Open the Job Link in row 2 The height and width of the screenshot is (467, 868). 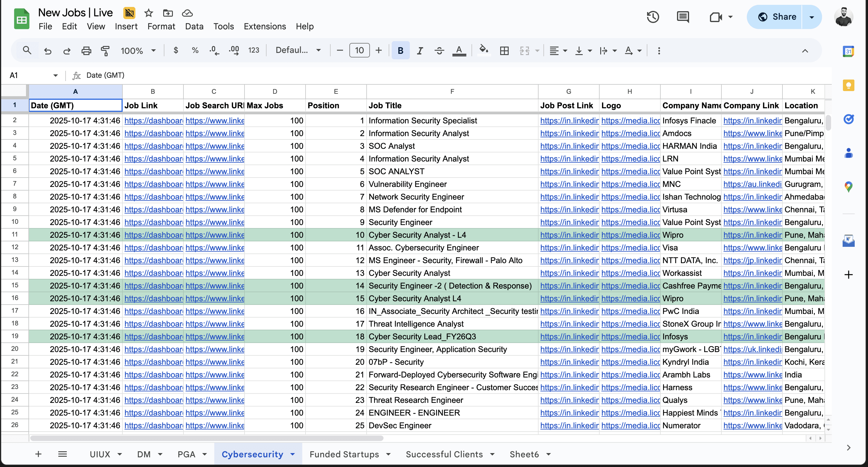pos(153,120)
